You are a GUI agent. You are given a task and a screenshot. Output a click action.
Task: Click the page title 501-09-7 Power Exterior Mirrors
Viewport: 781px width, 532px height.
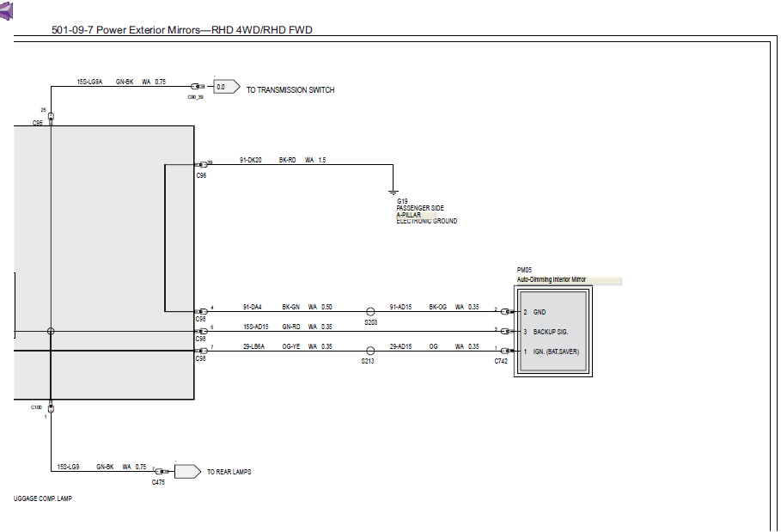[182, 30]
